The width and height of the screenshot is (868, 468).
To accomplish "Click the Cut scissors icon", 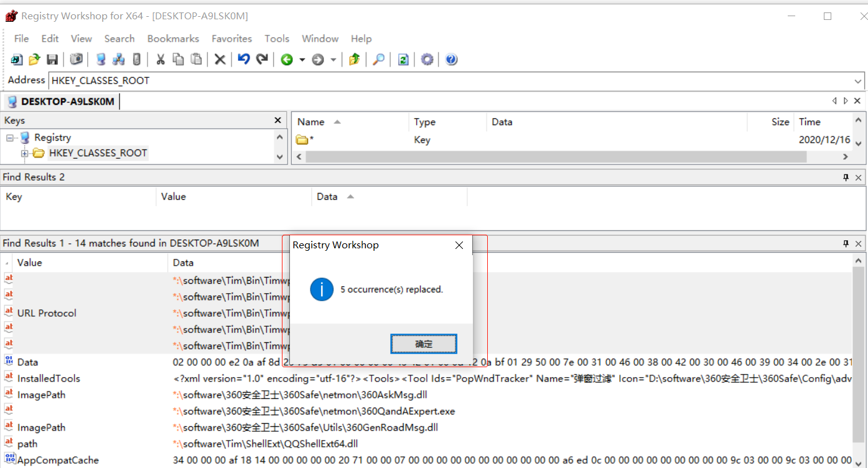I will point(161,60).
